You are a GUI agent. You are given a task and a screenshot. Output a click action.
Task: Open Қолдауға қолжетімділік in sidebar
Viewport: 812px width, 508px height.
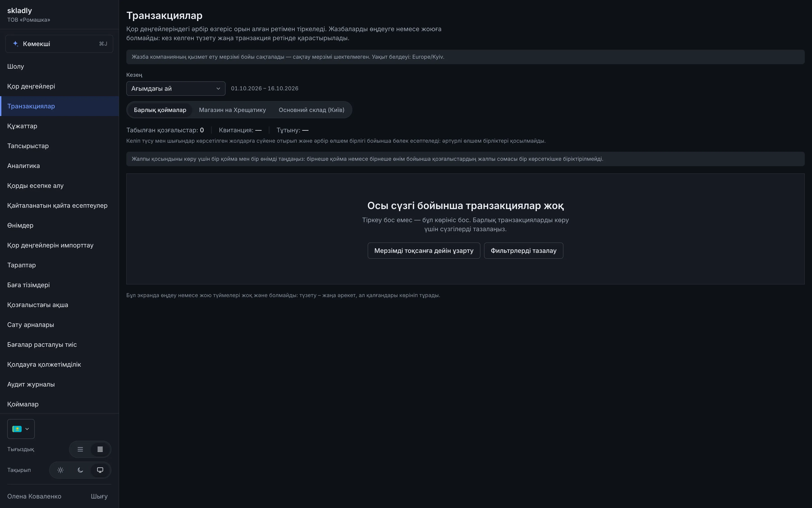(x=59, y=364)
